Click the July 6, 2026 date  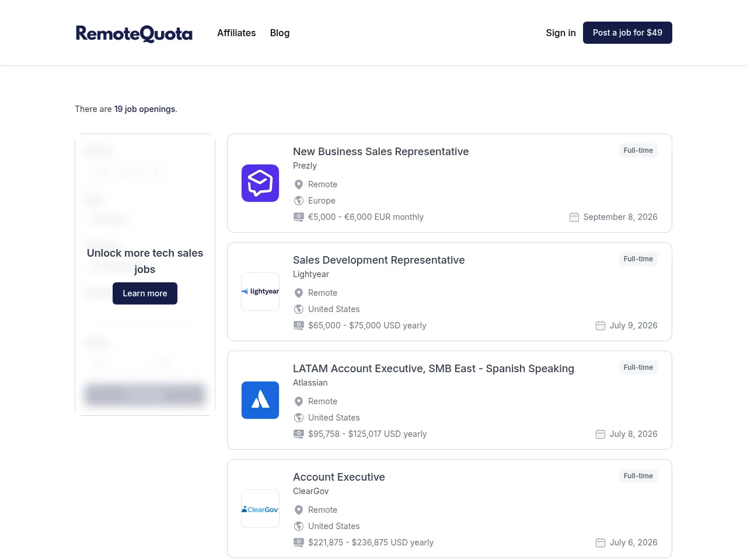pyautogui.click(x=634, y=542)
